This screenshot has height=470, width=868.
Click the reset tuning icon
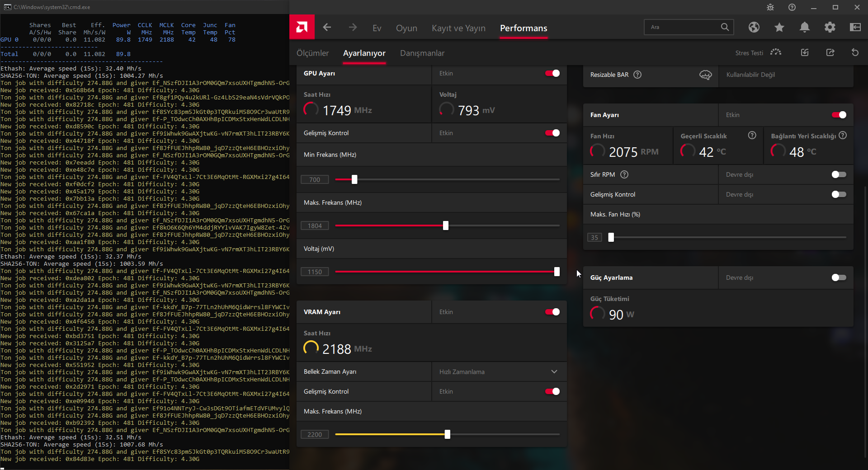[x=855, y=52]
